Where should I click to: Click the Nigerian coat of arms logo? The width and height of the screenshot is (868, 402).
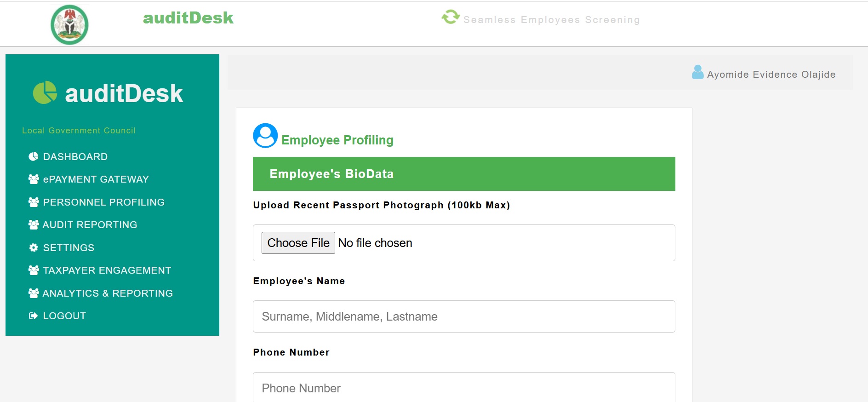pos(69,24)
